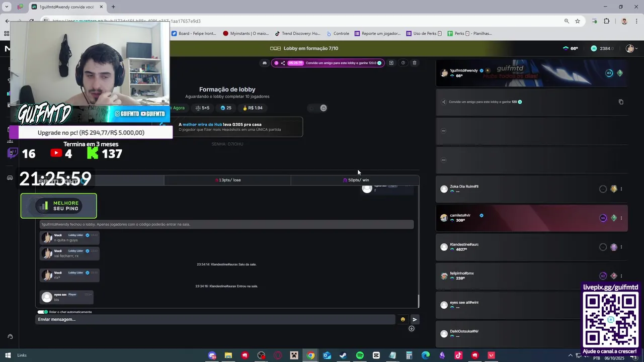Click the rank badge of camilets#vlr

pos(613,218)
